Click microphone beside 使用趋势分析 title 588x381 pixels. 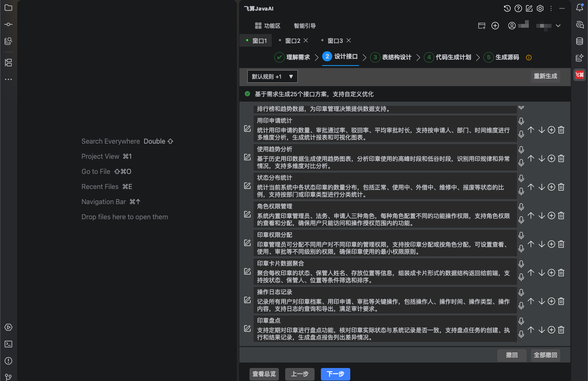click(x=521, y=150)
